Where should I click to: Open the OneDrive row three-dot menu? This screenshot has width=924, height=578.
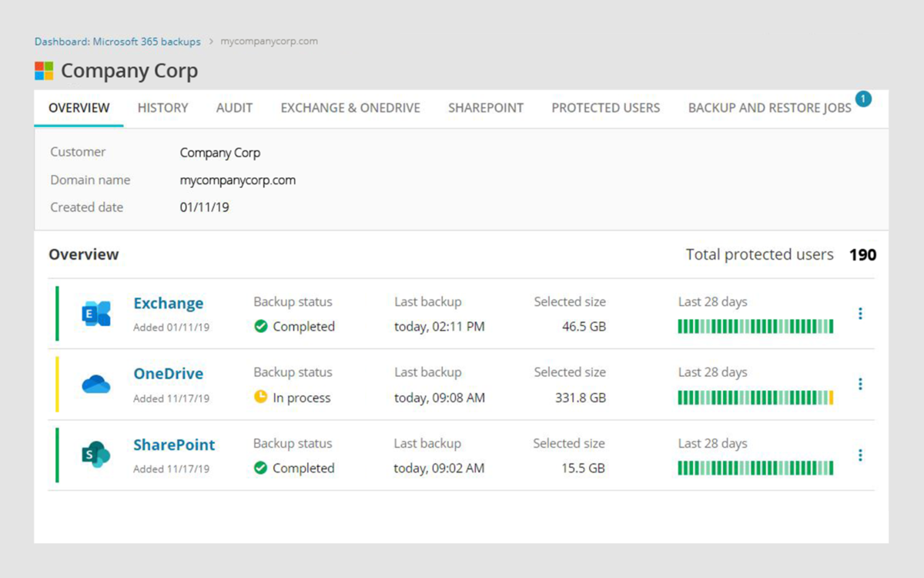[x=860, y=384]
